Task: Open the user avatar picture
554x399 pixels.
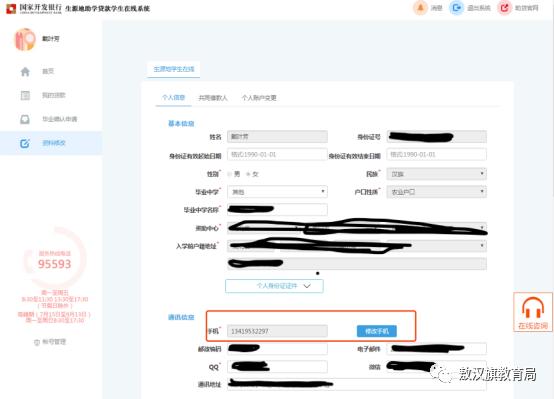Action: click(x=25, y=39)
